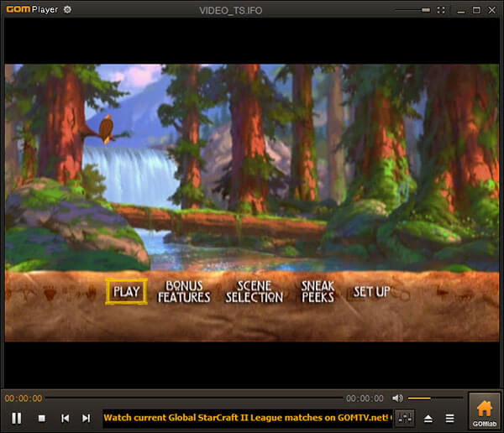
Task: Seek along the playback progress bar
Action: point(195,399)
